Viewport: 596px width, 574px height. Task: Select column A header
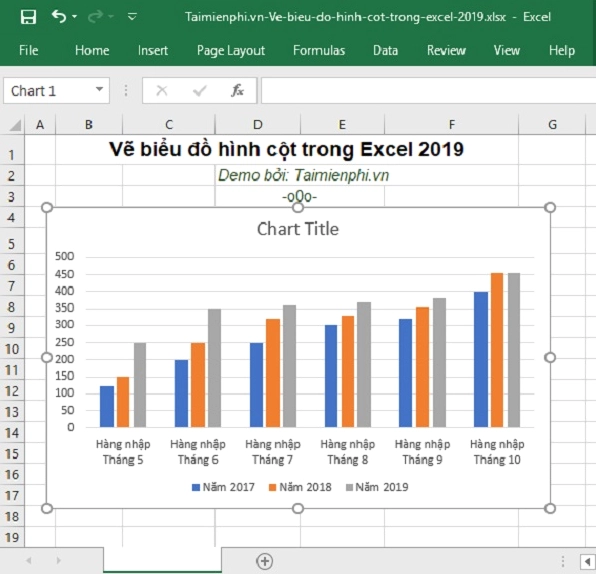[x=40, y=125]
